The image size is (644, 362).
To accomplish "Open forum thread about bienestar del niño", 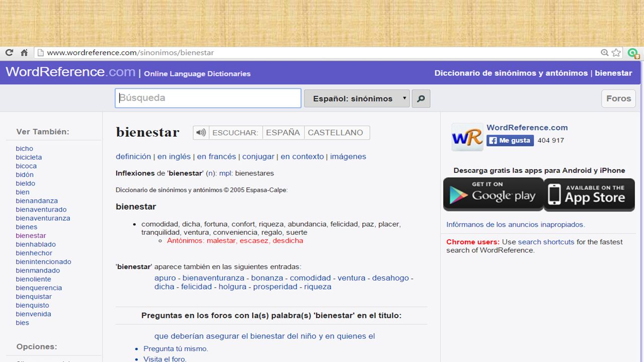I will click(x=265, y=336).
